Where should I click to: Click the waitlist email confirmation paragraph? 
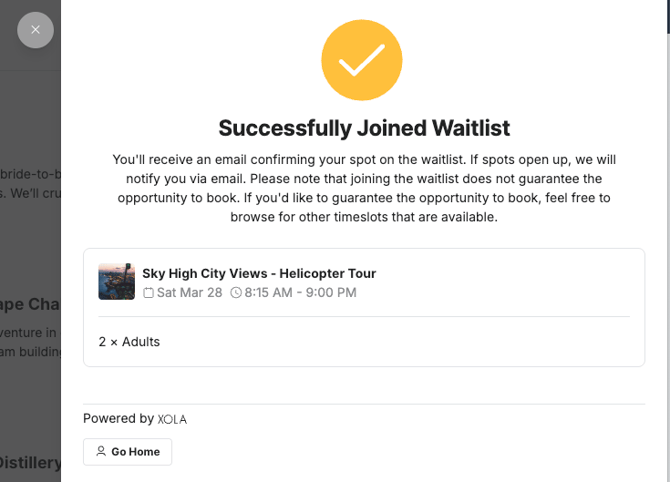[x=364, y=188]
